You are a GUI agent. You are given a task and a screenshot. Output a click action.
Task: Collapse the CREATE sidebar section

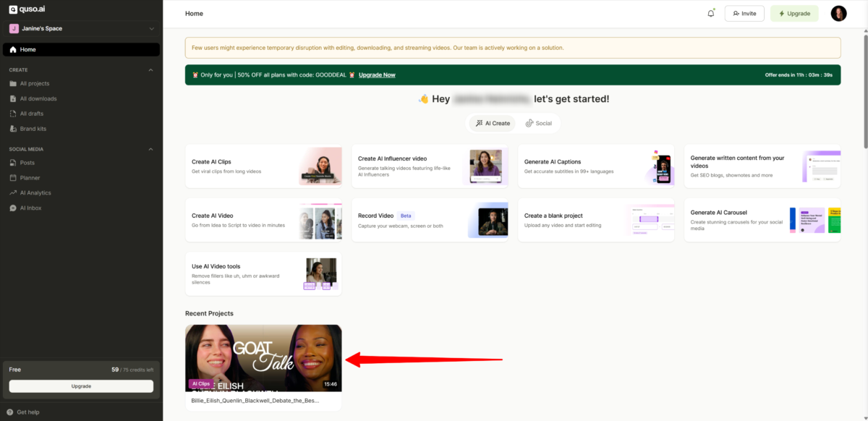pos(150,69)
